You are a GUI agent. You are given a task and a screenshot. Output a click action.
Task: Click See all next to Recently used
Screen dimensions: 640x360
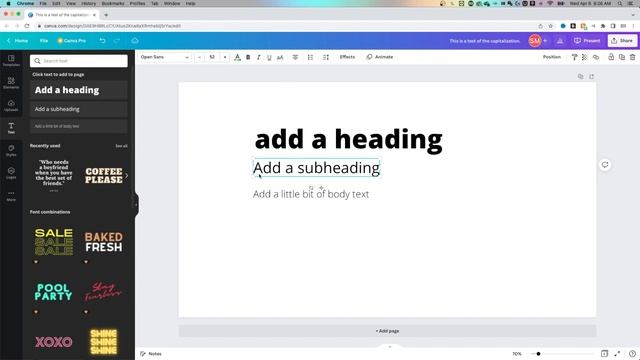tap(121, 146)
